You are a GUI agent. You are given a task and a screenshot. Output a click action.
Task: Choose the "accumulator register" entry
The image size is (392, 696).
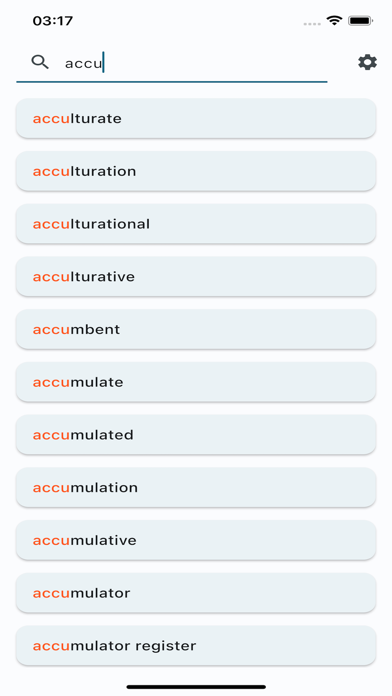196,646
